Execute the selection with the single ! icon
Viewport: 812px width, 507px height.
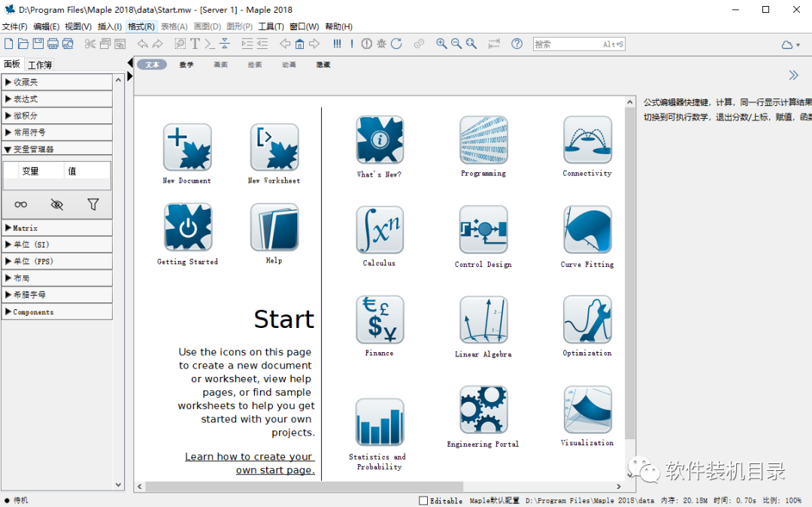[352, 44]
